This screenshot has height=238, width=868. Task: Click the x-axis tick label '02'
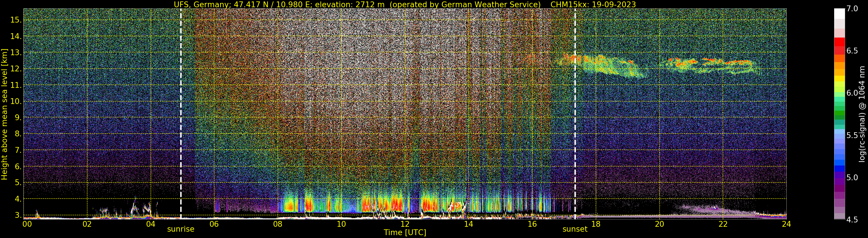tap(87, 224)
